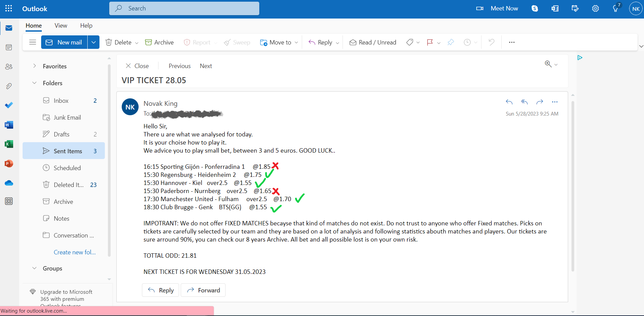The image size is (644, 316).
Task: Launch PowerPoint from the left rail
Action: (x=9, y=164)
